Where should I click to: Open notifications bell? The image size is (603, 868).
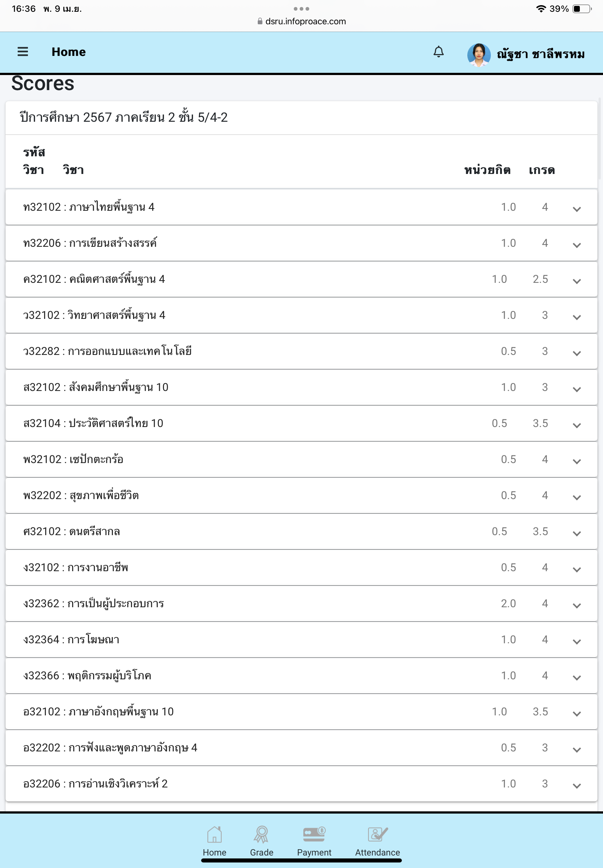438,52
